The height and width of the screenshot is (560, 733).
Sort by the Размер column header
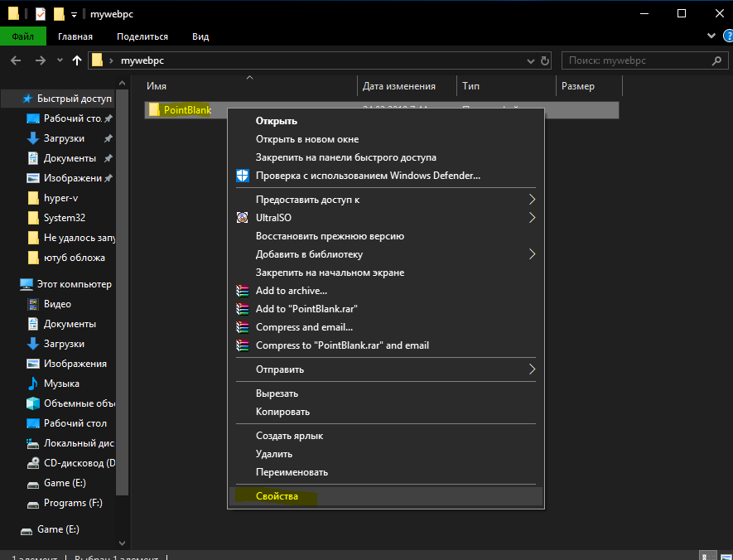(590, 86)
